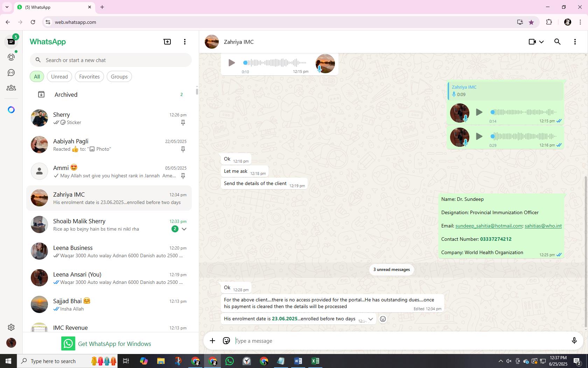This screenshot has width=588, height=368.
Task: Filter chats by Groups
Action: 119,76
